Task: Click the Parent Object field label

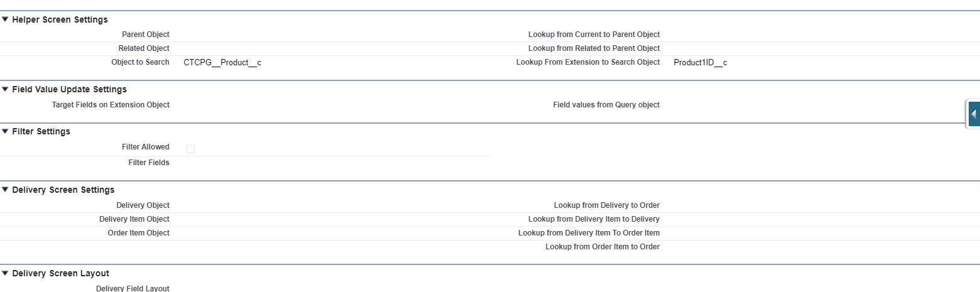Action: 145,35
